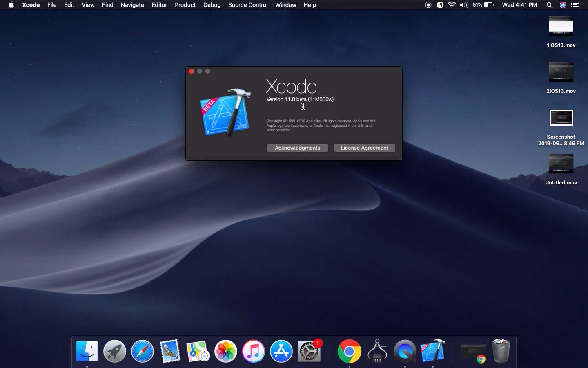
Task: Close the About Xcode window
Action: pos(192,71)
